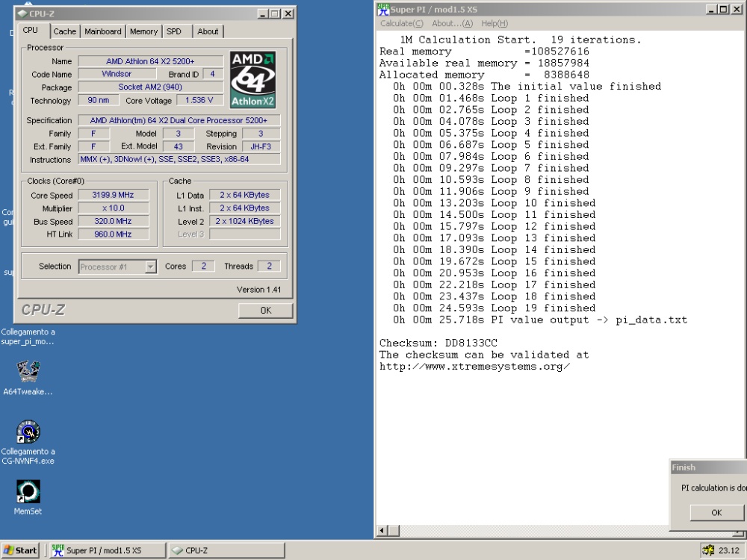Image resolution: width=747 pixels, height=560 pixels.
Task: Click the system tray clock showing 23.12
Action: (x=729, y=550)
